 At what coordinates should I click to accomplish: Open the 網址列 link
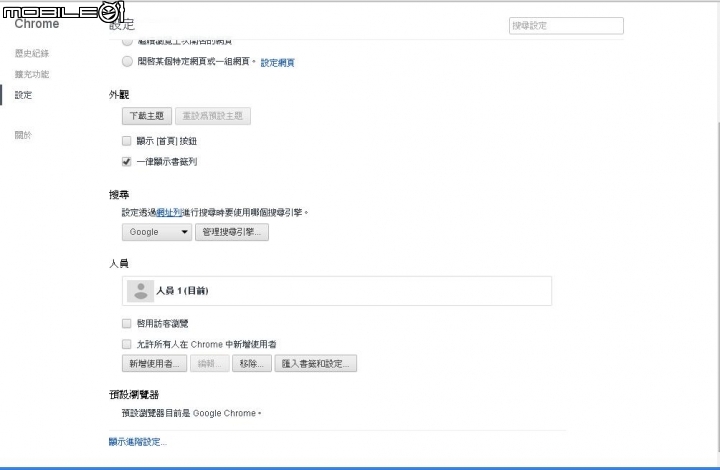(x=169, y=213)
